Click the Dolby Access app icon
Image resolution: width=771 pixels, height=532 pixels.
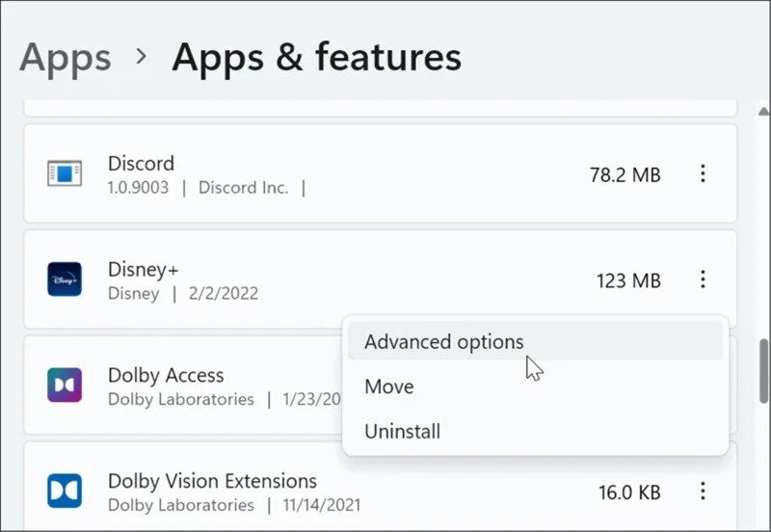(65, 385)
